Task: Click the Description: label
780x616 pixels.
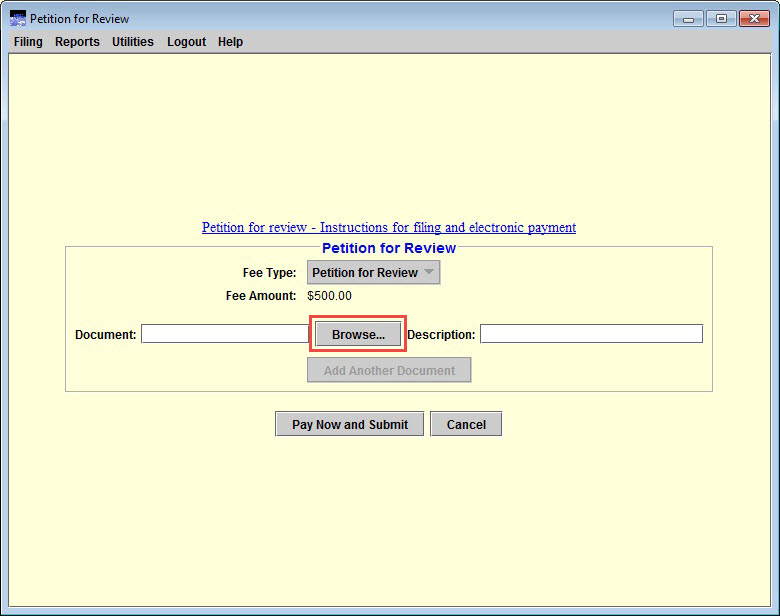Action: pos(441,334)
